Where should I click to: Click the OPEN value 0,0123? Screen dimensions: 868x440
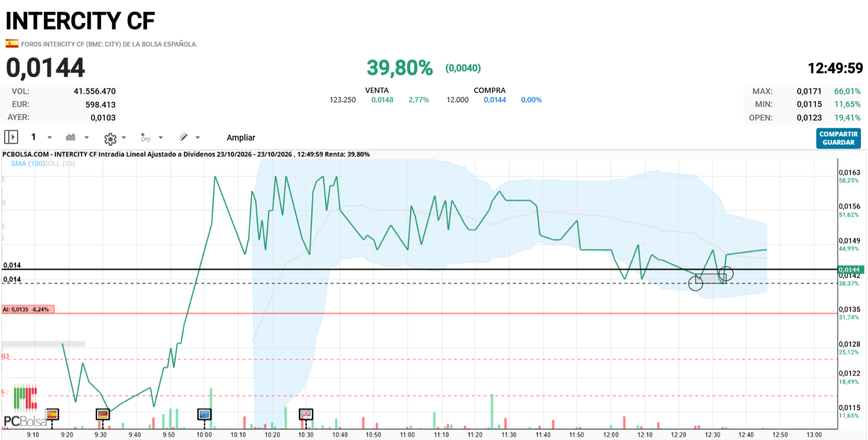click(809, 117)
